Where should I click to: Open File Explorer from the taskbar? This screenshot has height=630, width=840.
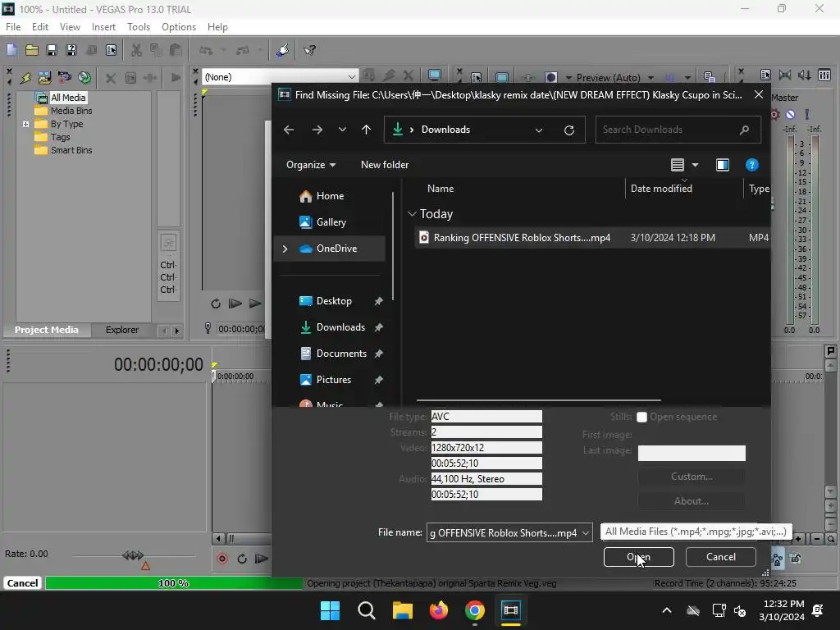point(402,610)
